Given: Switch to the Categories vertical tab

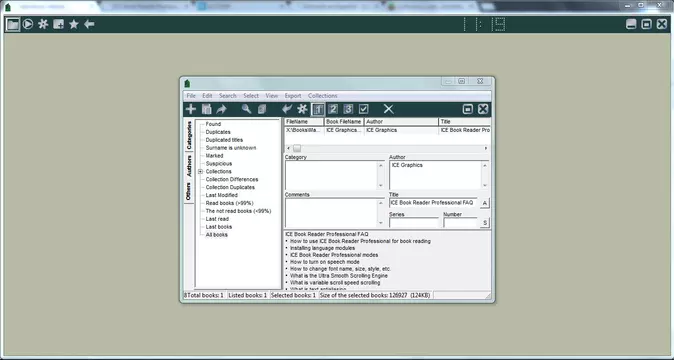Looking at the screenshot, I should (189, 135).
